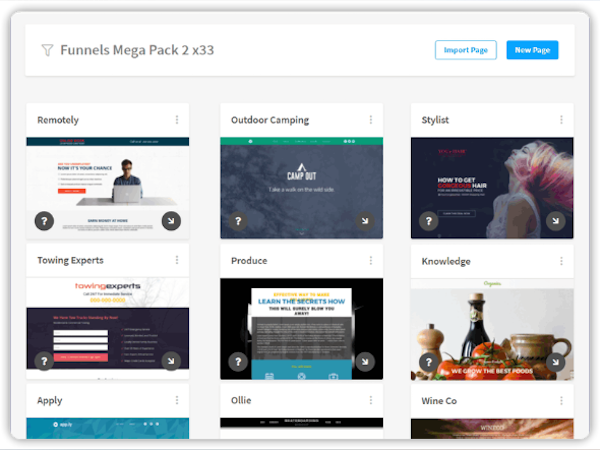Click the Import Page button
Image resolution: width=600 pixels, height=450 pixels.
[x=465, y=50]
